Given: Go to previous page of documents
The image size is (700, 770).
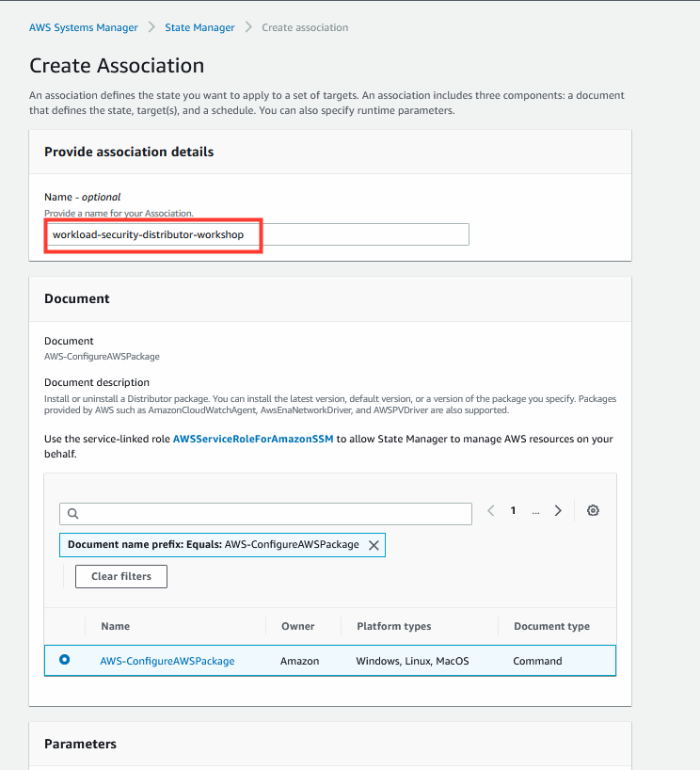Looking at the screenshot, I should (490, 511).
